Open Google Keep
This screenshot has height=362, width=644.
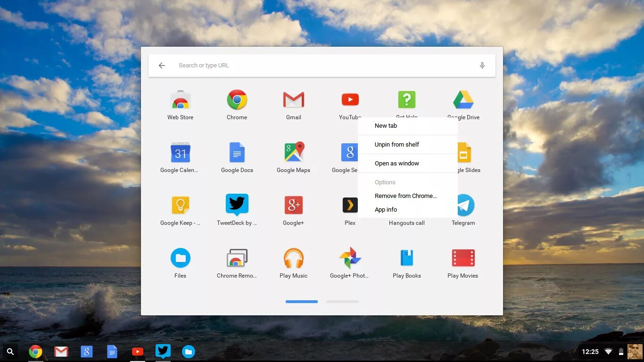(180, 205)
